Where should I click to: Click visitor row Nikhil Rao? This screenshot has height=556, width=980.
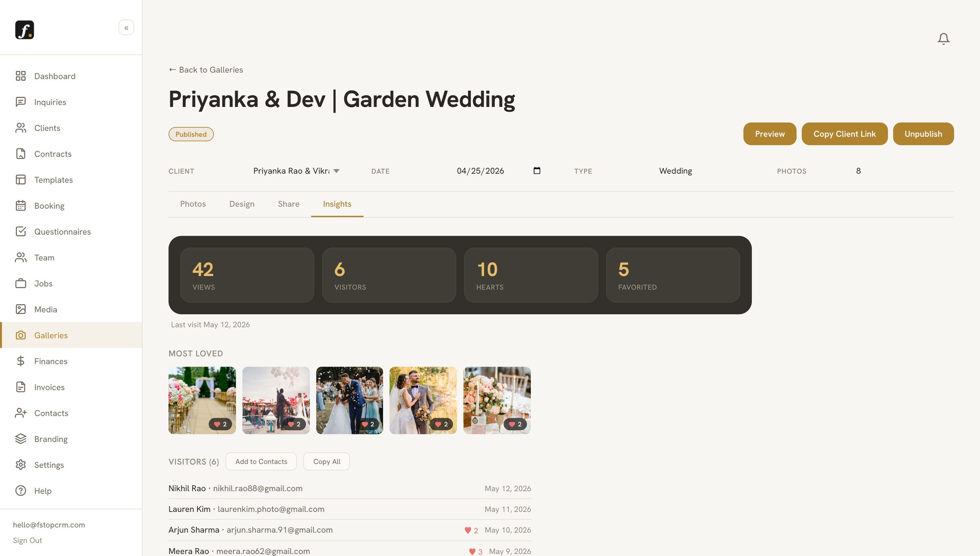click(x=350, y=488)
